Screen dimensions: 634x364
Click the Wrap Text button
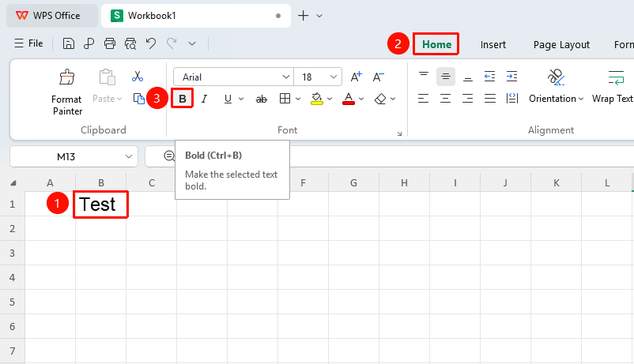click(x=613, y=87)
